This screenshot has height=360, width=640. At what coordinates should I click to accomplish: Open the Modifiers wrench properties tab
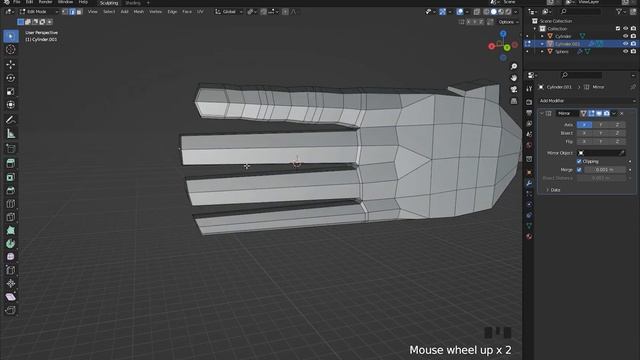tap(529, 183)
